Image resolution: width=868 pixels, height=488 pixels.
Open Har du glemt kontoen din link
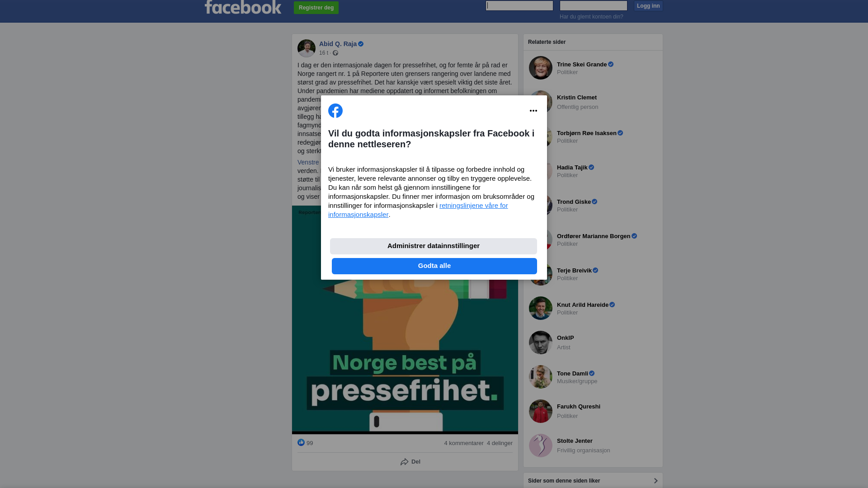click(591, 17)
